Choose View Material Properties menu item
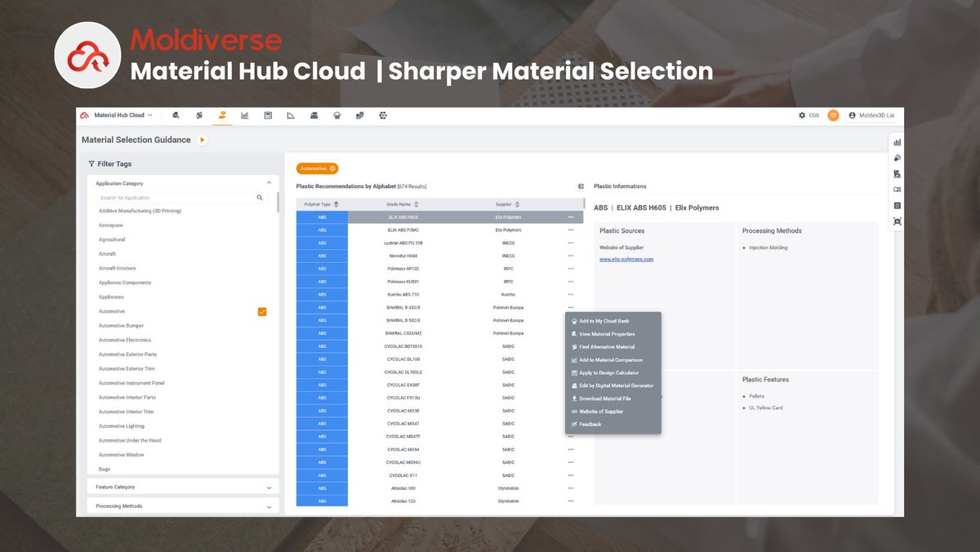Image resolution: width=980 pixels, height=552 pixels. 613,334
